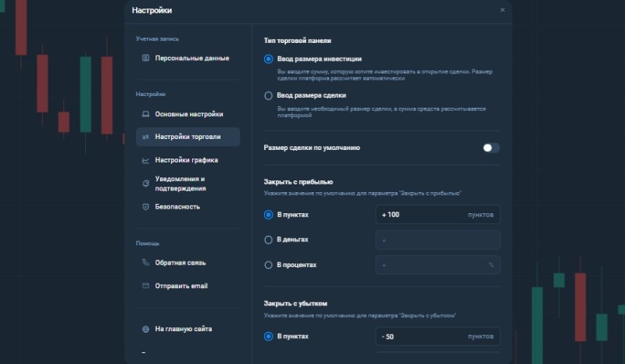Open 'Безопасность' menu section
The image size is (625, 364).
[177, 207]
